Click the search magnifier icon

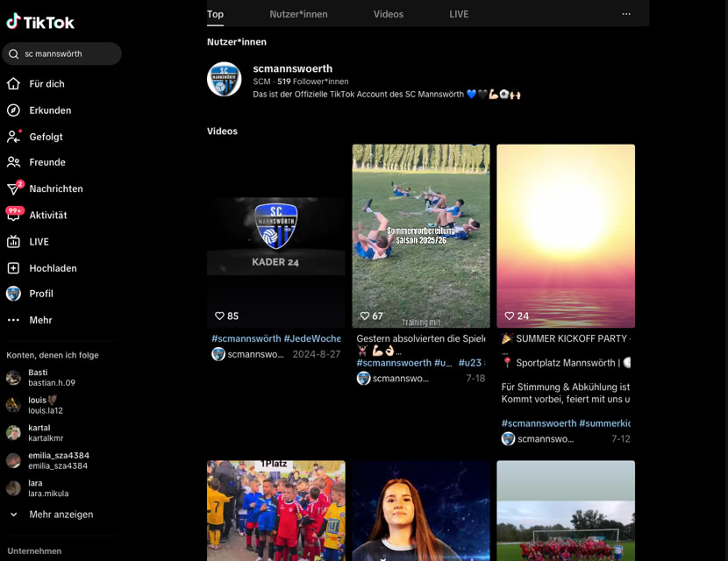[x=14, y=53]
